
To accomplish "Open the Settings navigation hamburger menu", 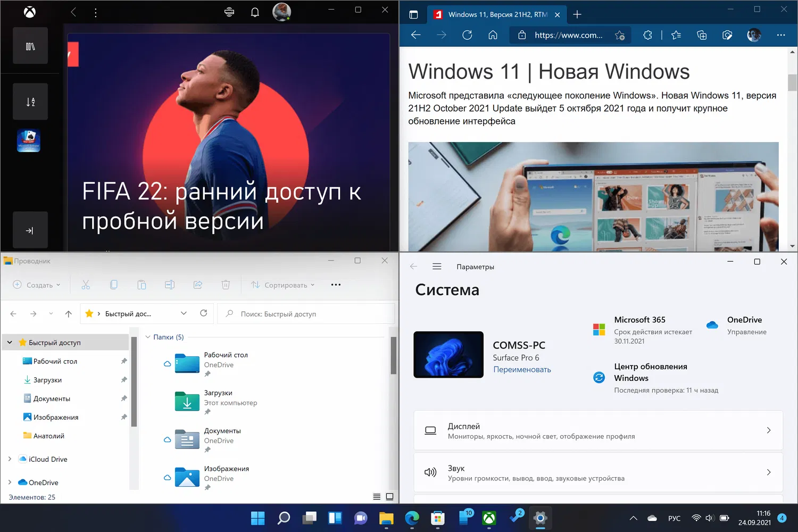I will point(437,267).
